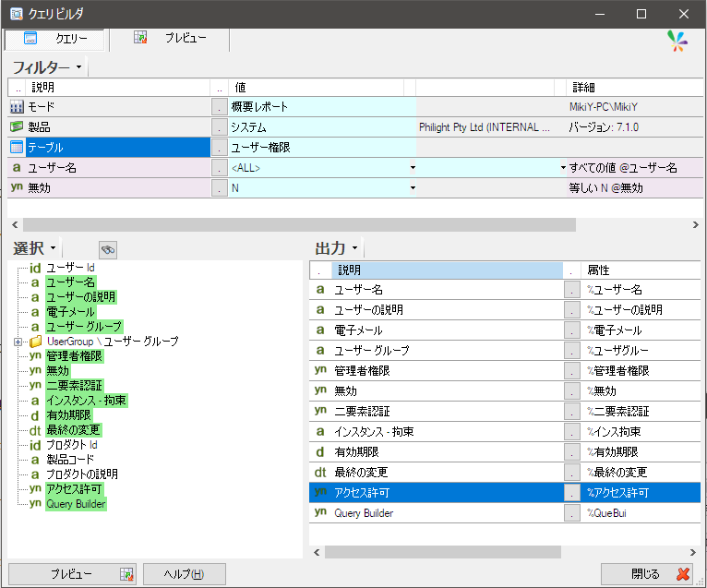The height and width of the screenshot is (588, 707).
Task: Select アクセス許可 in selection tree
Action: click(75, 489)
